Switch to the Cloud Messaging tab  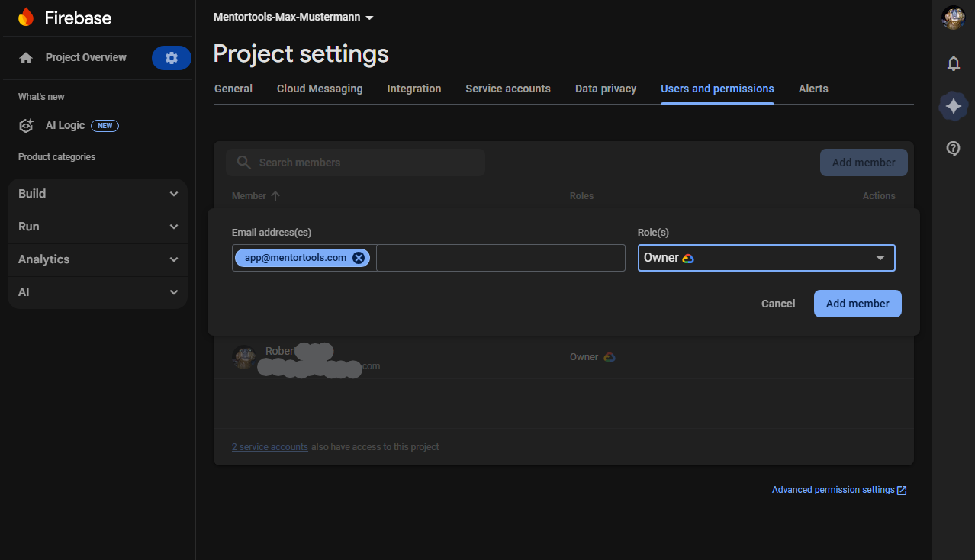320,89
